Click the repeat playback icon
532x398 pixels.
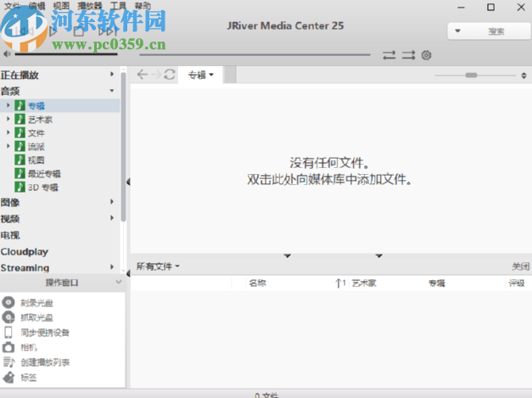click(389, 55)
